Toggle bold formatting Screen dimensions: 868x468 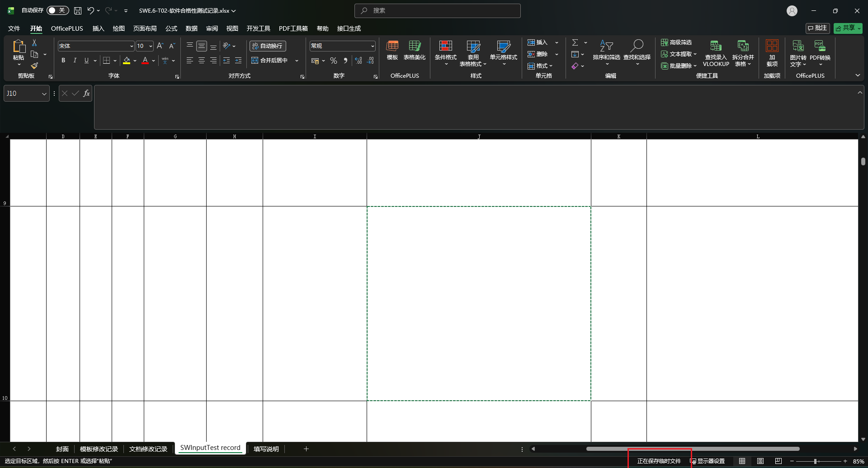point(63,61)
